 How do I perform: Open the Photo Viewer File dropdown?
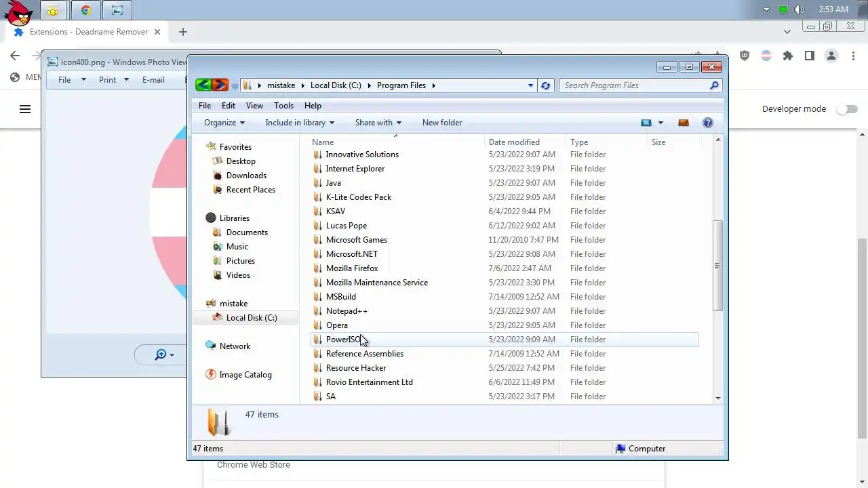point(73,80)
